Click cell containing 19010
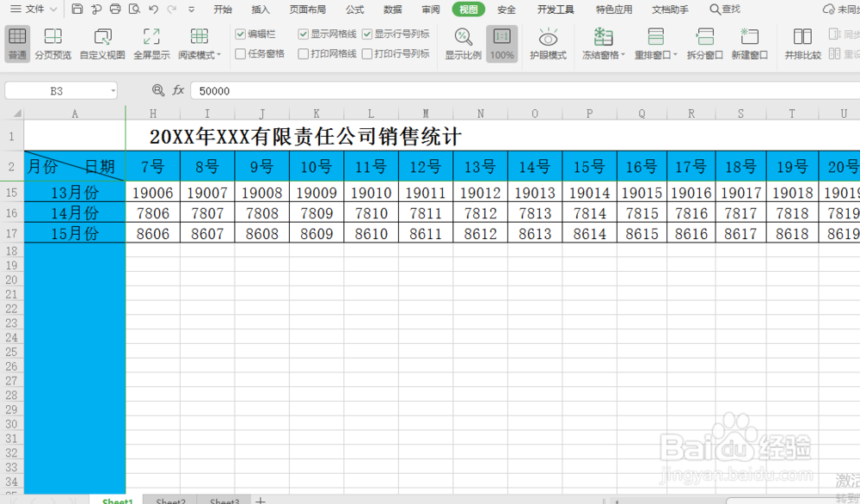 click(372, 193)
